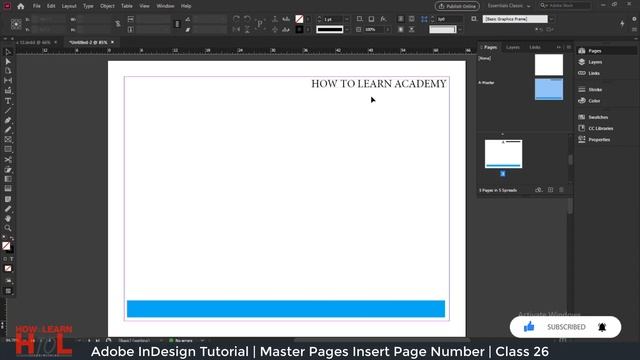
Task: Click the Publish Online button
Action: pyautogui.click(x=457, y=6)
